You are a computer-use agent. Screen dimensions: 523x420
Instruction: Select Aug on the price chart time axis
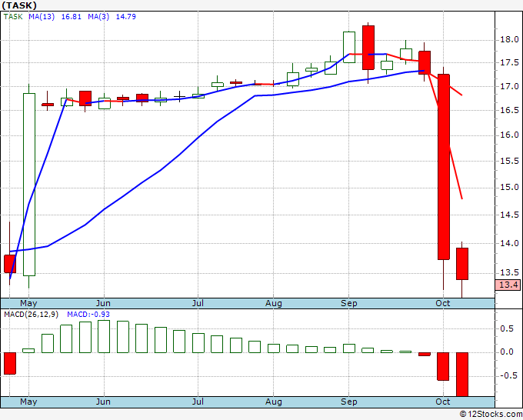point(274,303)
